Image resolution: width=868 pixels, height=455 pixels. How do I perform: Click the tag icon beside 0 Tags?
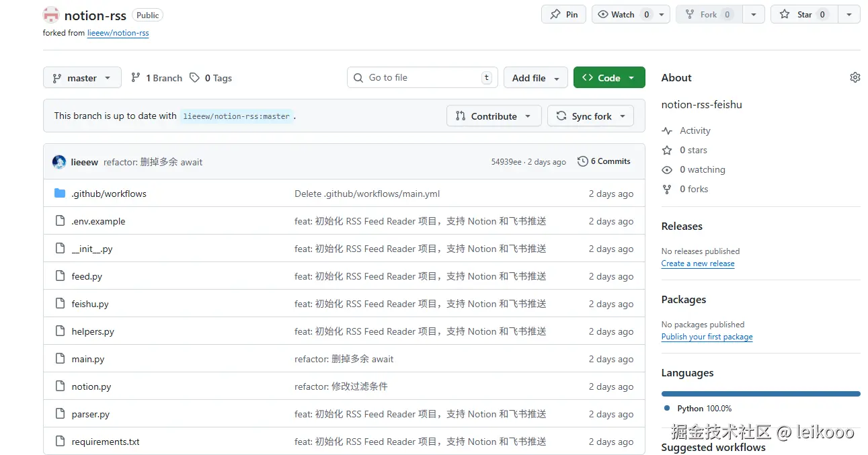[194, 78]
